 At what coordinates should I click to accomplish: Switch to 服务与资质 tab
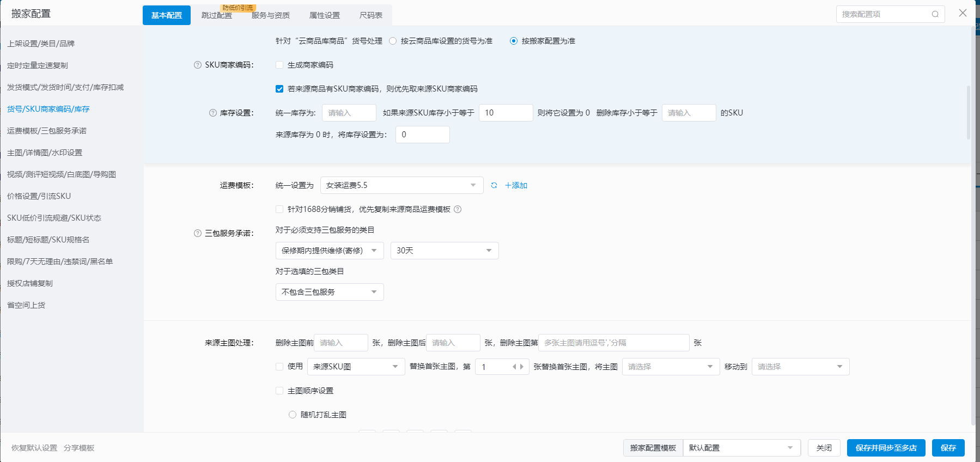(270, 15)
